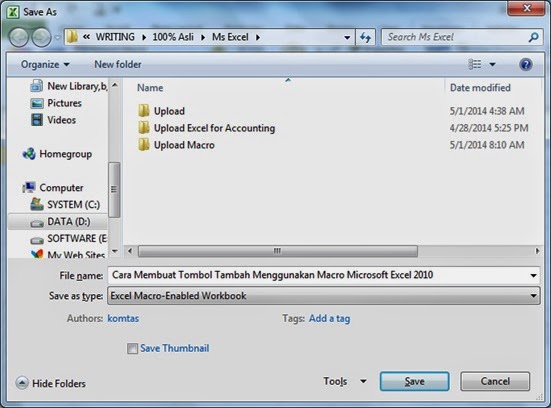Viewport: 551px width, 408px height.
Task: Click file list horizontal scrollbar thumb
Action: pyautogui.click(x=278, y=251)
